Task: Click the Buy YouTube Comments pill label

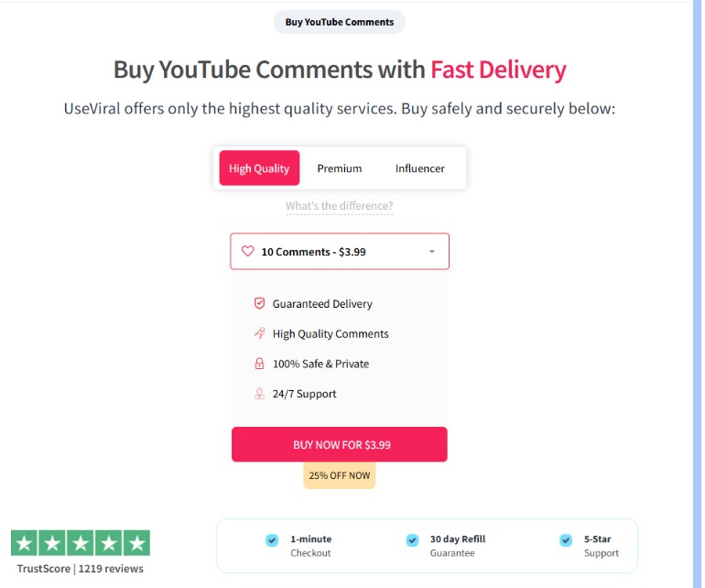Action: pyautogui.click(x=340, y=22)
